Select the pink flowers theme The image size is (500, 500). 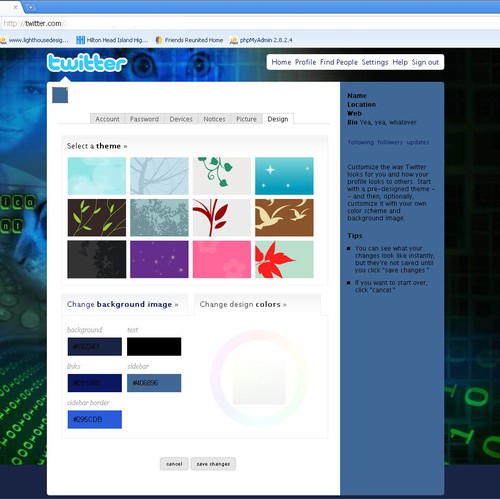(222, 259)
